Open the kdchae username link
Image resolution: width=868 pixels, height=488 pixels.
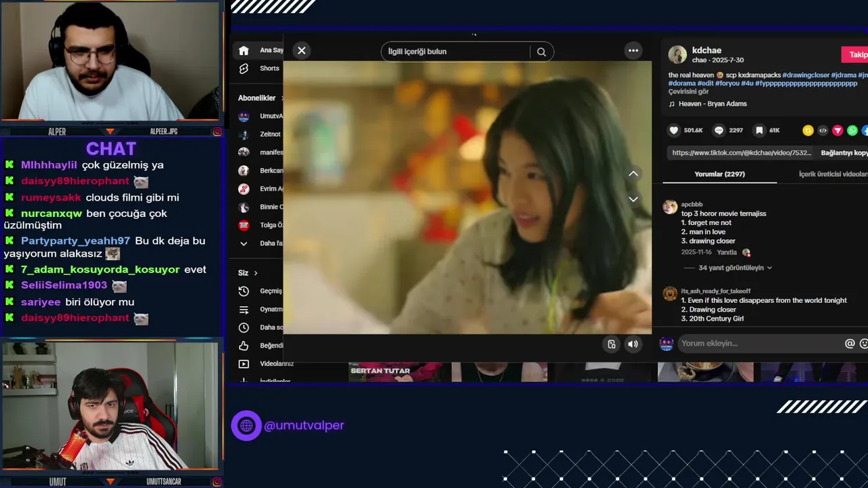point(707,50)
